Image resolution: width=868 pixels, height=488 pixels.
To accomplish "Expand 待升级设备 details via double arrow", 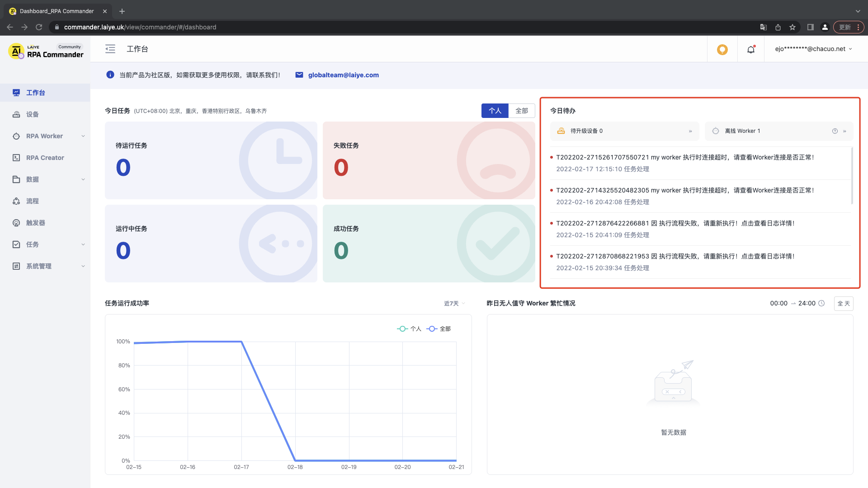I will click(690, 131).
